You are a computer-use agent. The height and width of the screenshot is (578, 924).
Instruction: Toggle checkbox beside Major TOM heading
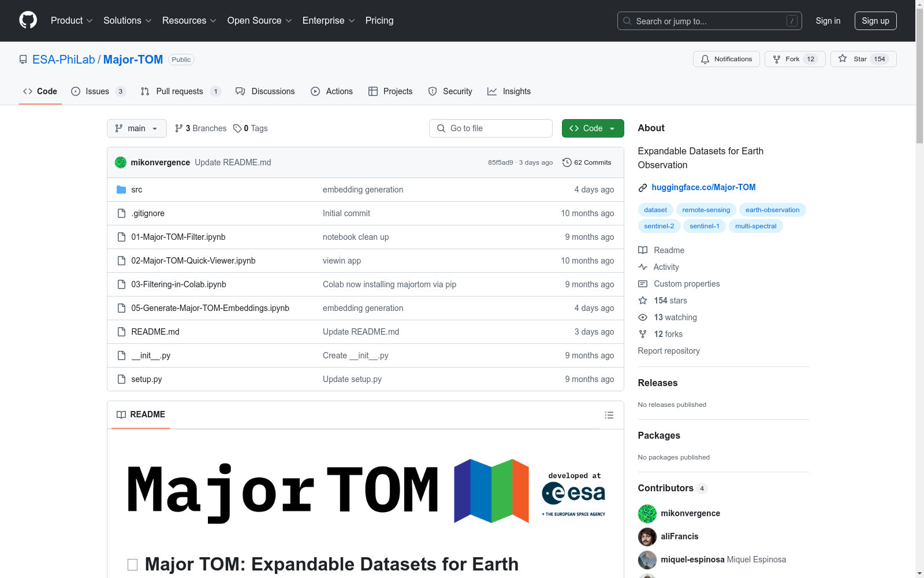132,565
